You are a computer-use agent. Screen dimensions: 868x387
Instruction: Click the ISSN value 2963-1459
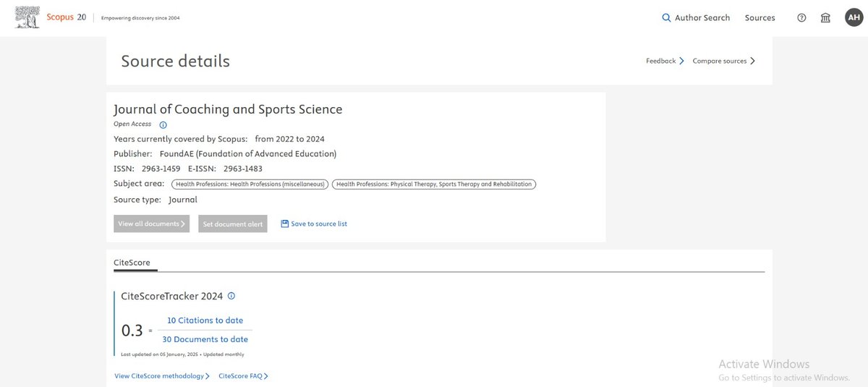(161, 169)
